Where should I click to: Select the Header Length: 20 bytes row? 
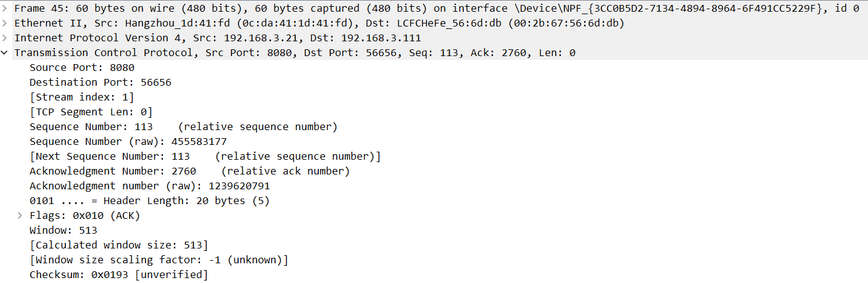[x=150, y=200]
